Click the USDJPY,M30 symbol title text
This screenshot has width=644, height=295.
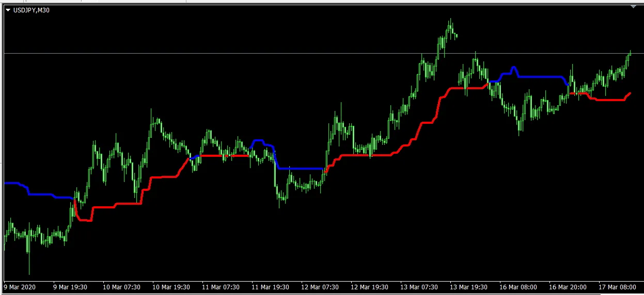[31, 10]
